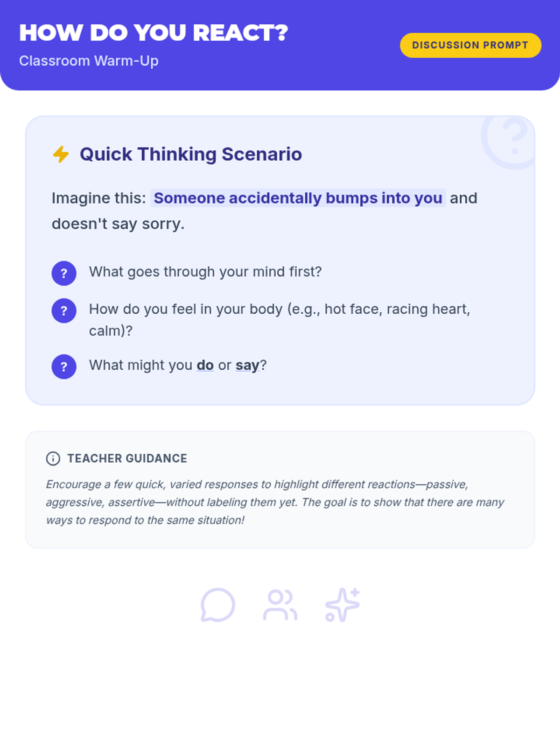Click question icon beside "What goes through"

64,273
